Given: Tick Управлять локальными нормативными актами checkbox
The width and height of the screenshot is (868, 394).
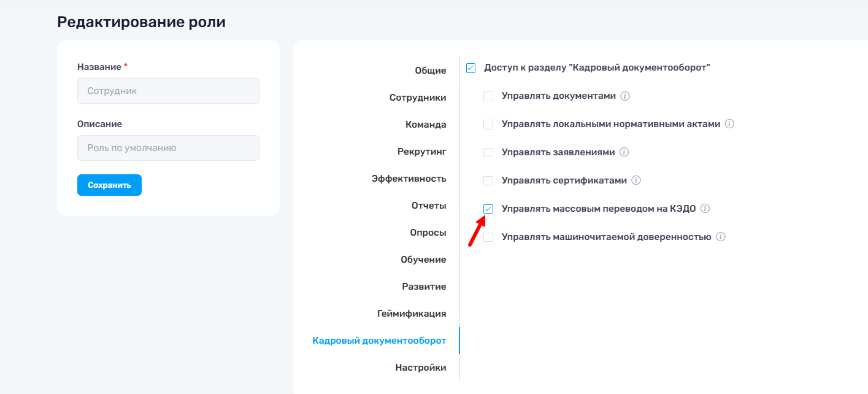Looking at the screenshot, I should 488,125.
